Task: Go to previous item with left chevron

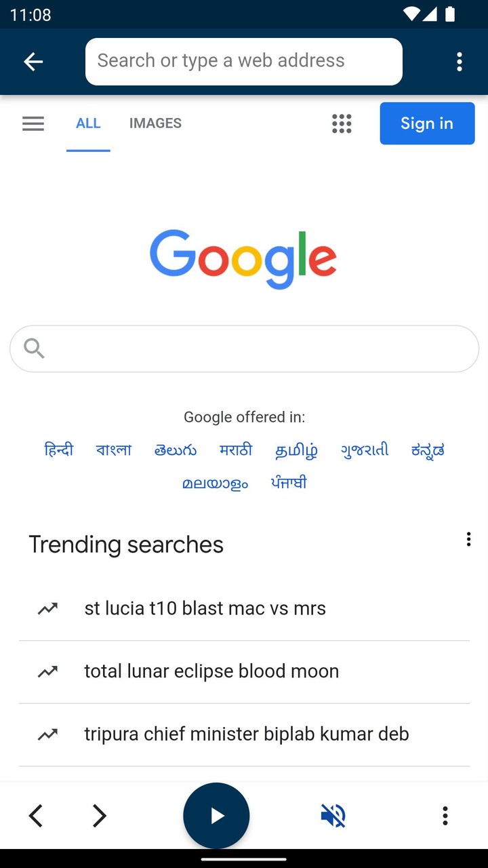Action: tap(36, 815)
